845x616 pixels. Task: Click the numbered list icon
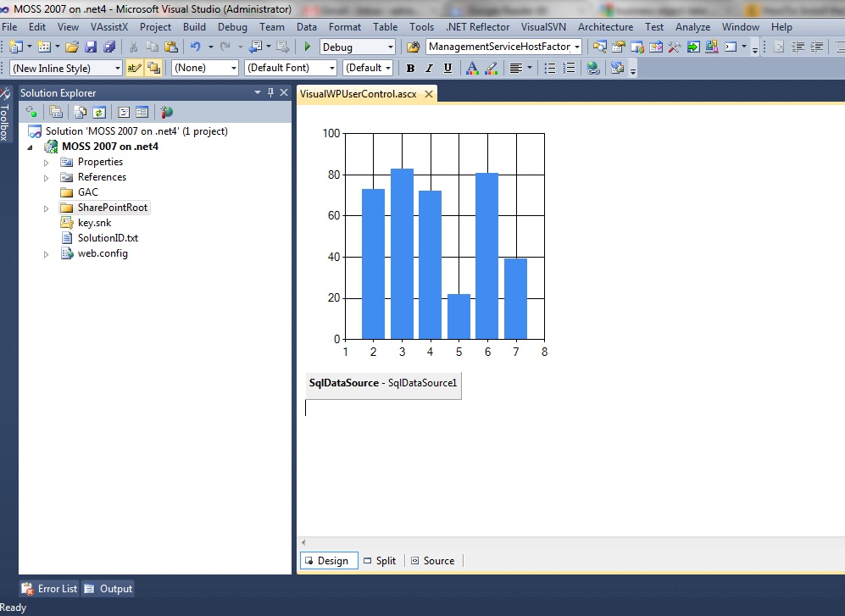569,68
